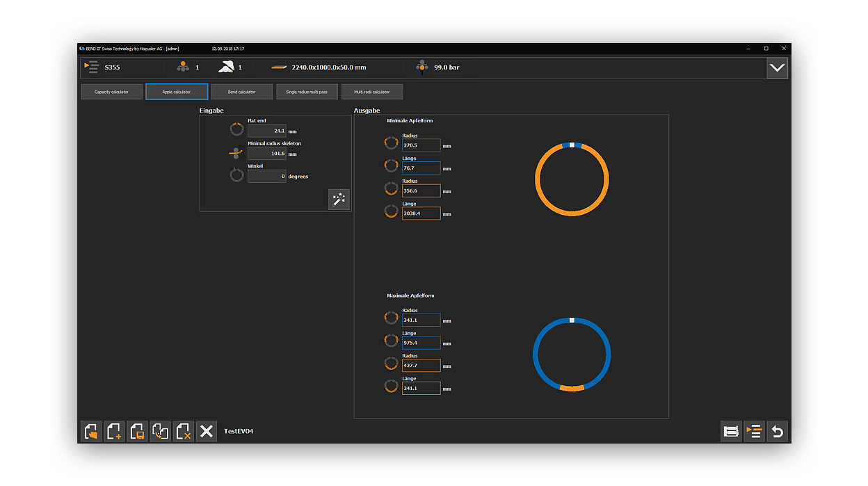Select Single radius multi pass tab
868x486 pixels.
(307, 92)
